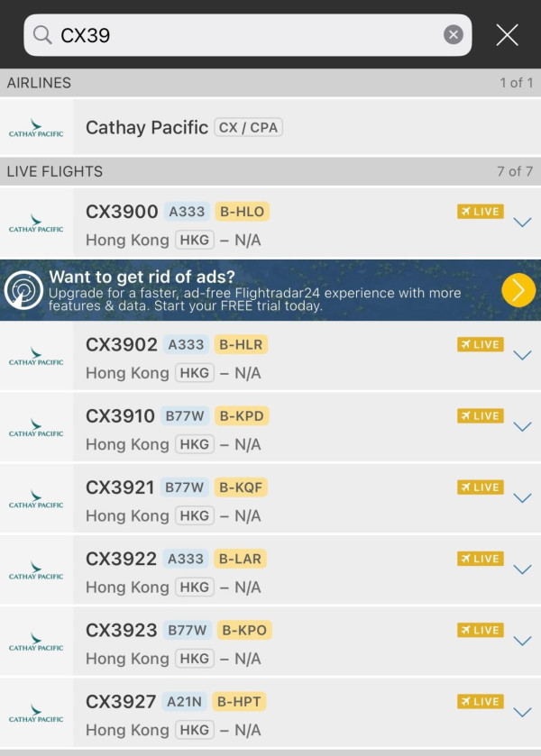The height and width of the screenshot is (756, 541).
Task: Expand the CX3900 flight row chevron
Action: pos(522,223)
